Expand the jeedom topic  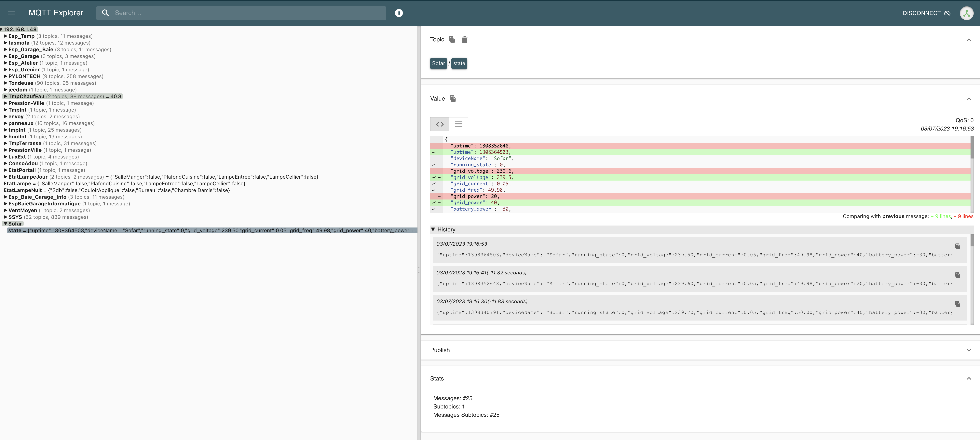click(x=6, y=90)
